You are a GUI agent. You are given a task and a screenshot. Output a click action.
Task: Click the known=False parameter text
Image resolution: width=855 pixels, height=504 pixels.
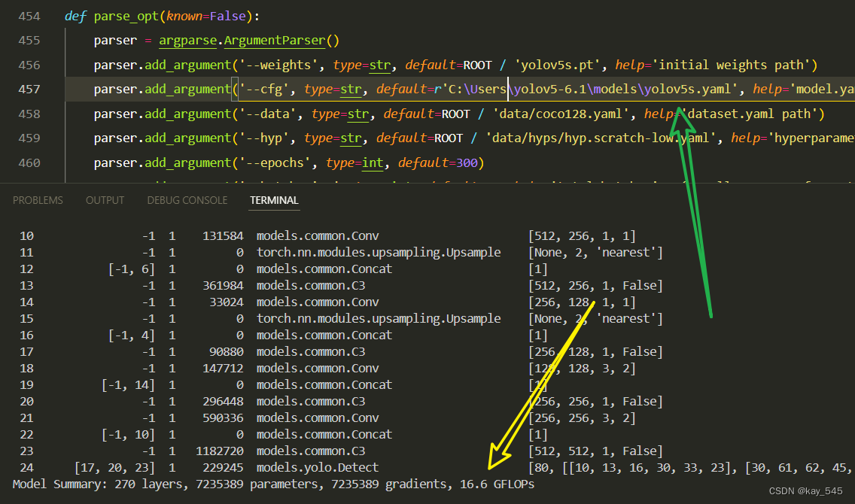pyautogui.click(x=202, y=16)
